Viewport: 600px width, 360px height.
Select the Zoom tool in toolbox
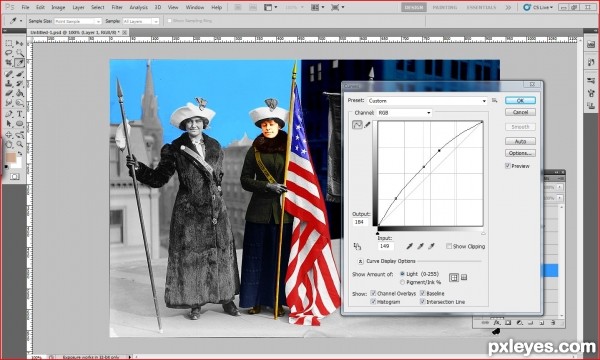(20, 144)
